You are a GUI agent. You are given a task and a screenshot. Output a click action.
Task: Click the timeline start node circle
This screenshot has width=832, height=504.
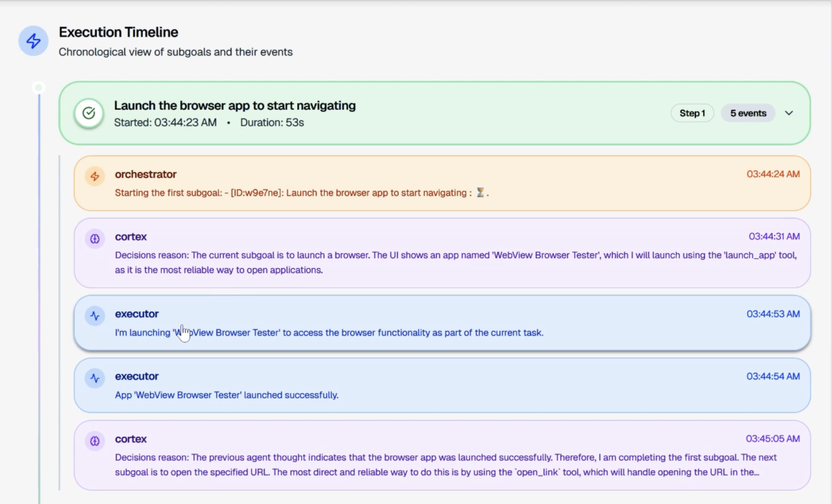click(38, 88)
